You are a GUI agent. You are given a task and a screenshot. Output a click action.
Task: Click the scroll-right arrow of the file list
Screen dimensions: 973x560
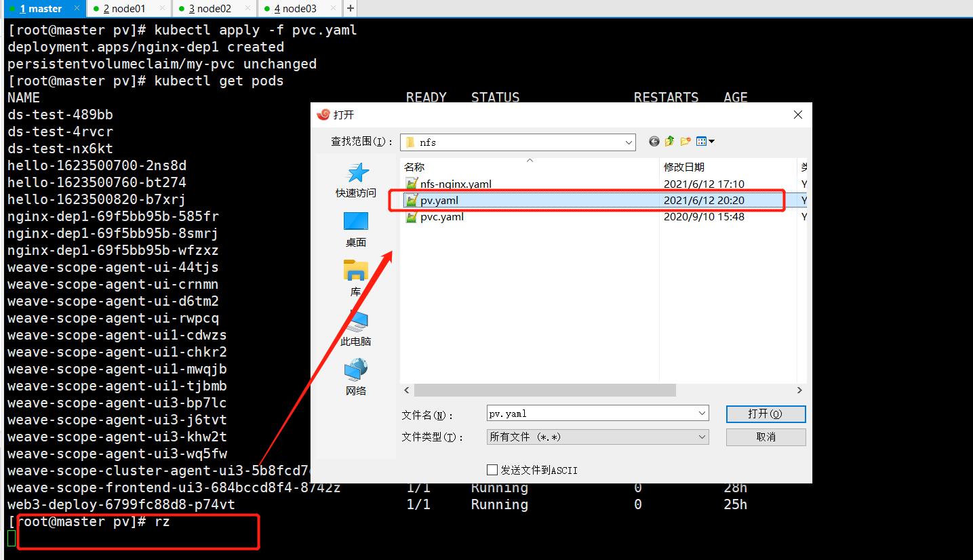coord(799,391)
